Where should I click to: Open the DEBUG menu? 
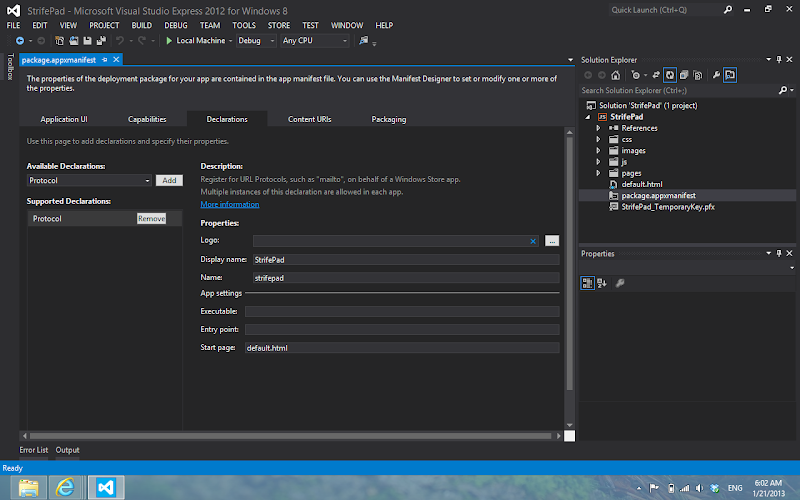176,25
